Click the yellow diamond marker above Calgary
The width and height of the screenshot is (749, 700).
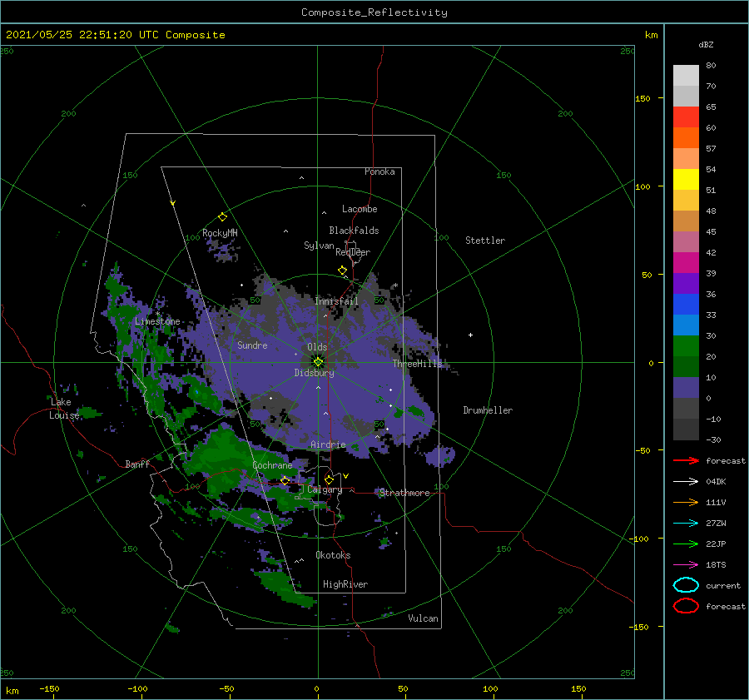point(329,479)
